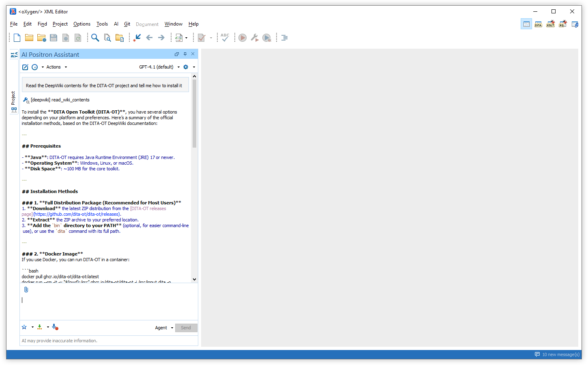
Task: Click the Send button
Action: [186, 328]
